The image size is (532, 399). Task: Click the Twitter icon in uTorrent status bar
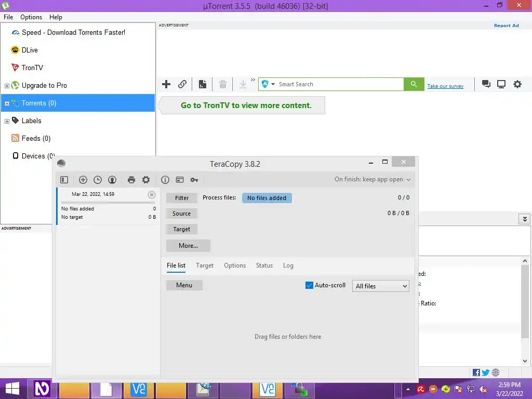click(486, 373)
